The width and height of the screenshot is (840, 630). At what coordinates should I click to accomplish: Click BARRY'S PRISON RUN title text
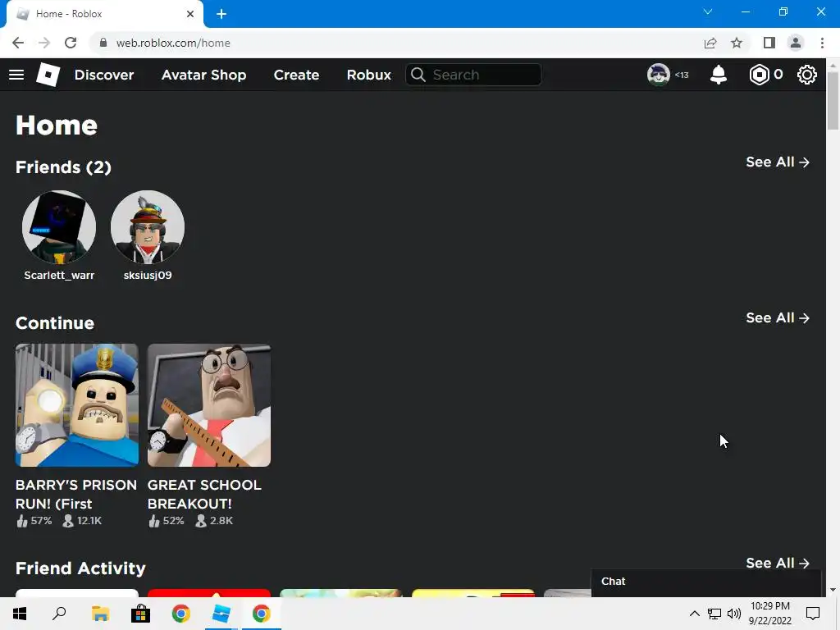click(x=76, y=494)
